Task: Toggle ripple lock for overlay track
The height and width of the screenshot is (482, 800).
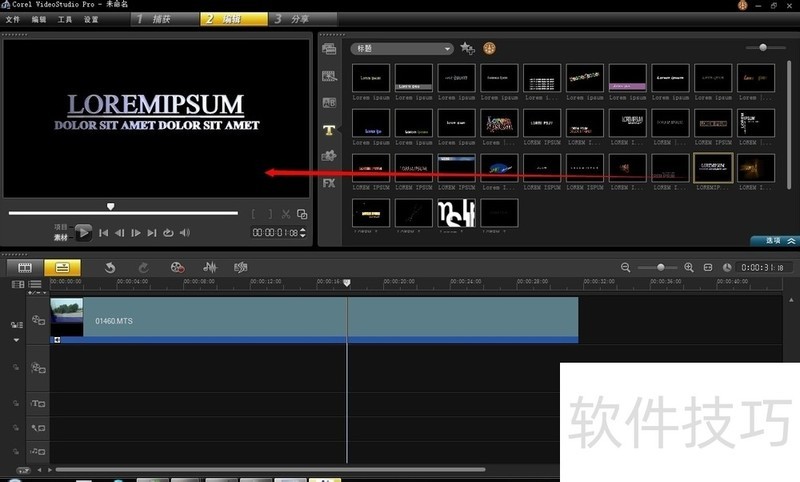Action: pos(16,367)
